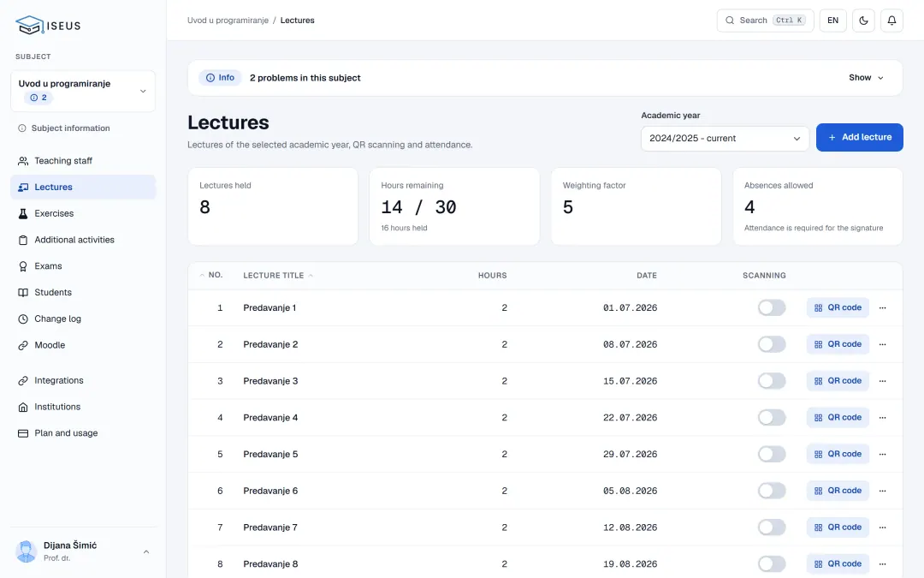
Task: Enable scanning for Predavanje 6
Action: (x=772, y=491)
